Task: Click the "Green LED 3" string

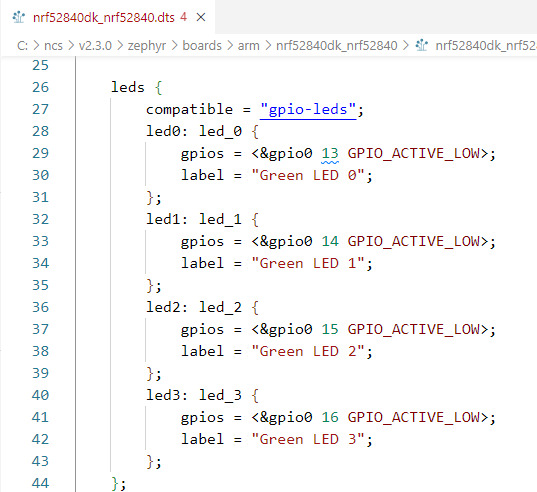Action: pyautogui.click(x=308, y=439)
